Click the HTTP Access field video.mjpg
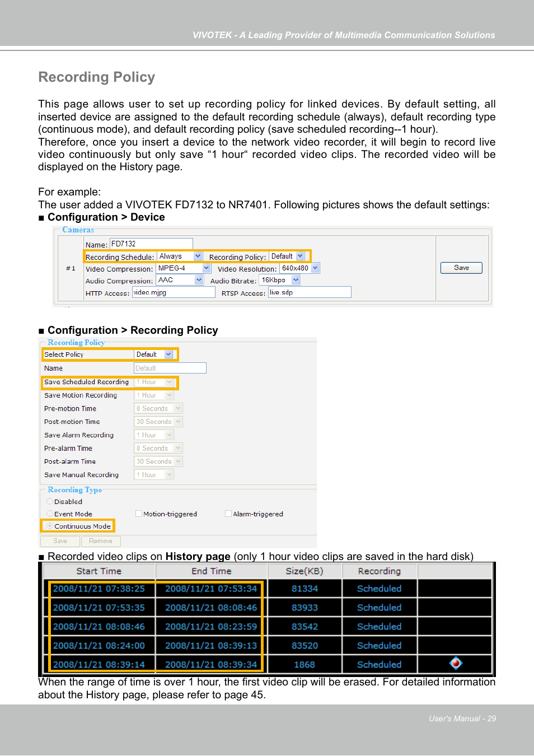This screenshot has width=534, height=756. (x=174, y=292)
